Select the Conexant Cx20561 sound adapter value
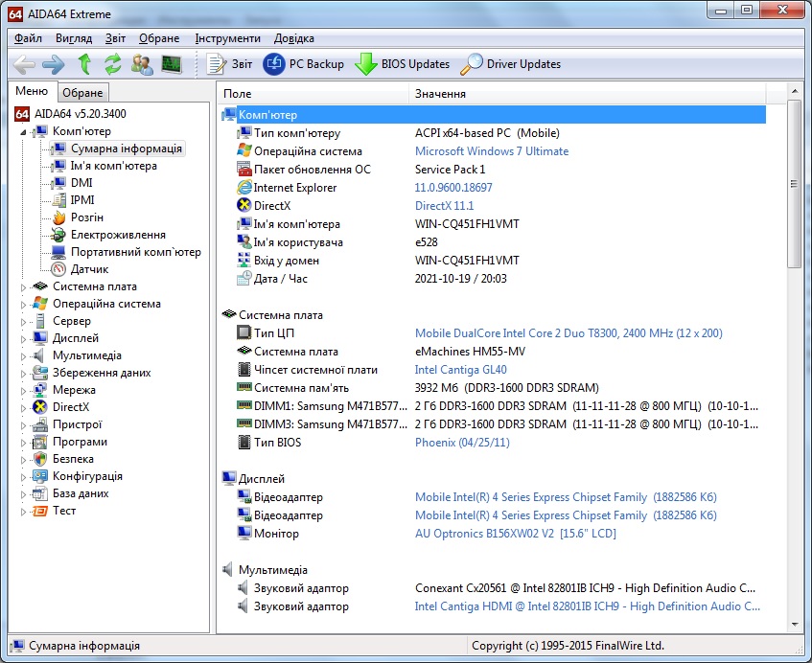 [x=585, y=588]
